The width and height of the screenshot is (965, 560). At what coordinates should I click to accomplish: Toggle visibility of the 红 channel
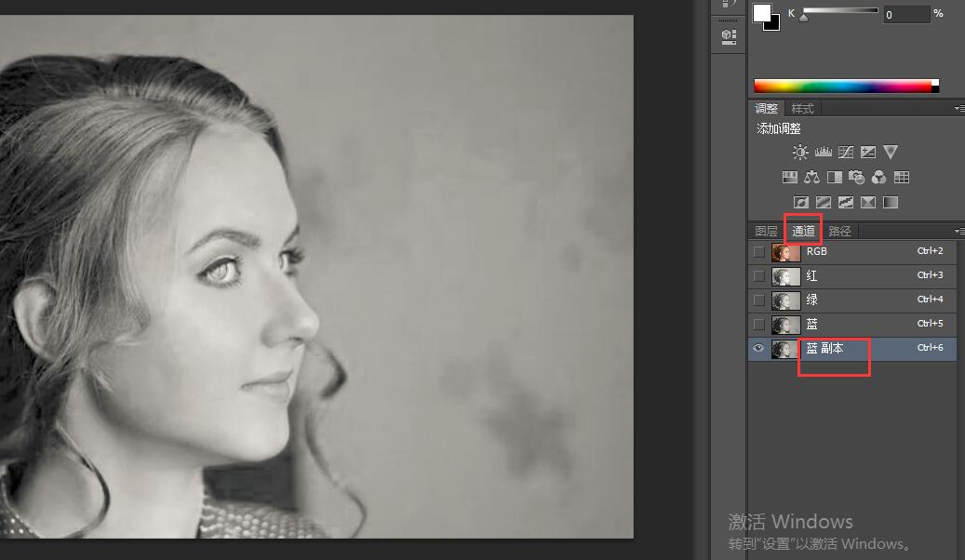pyautogui.click(x=758, y=276)
